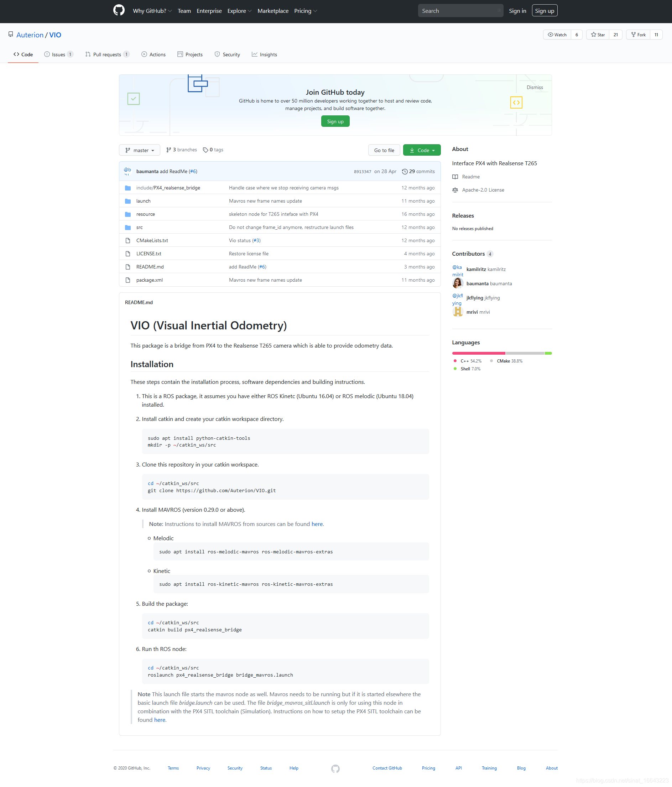Open the Pricing dropdown in header
This screenshot has height=787, width=672.
tap(306, 11)
